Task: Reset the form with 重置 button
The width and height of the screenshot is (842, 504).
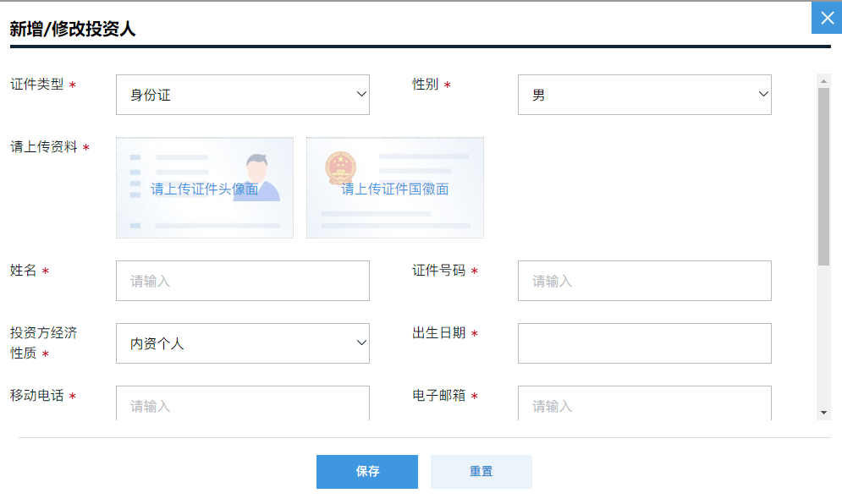Action: click(482, 472)
